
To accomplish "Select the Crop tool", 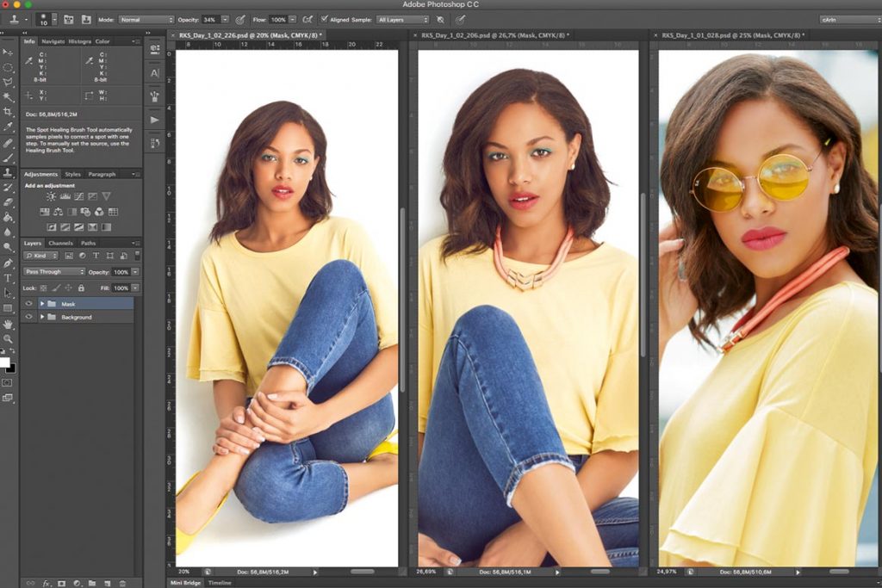I will point(8,112).
